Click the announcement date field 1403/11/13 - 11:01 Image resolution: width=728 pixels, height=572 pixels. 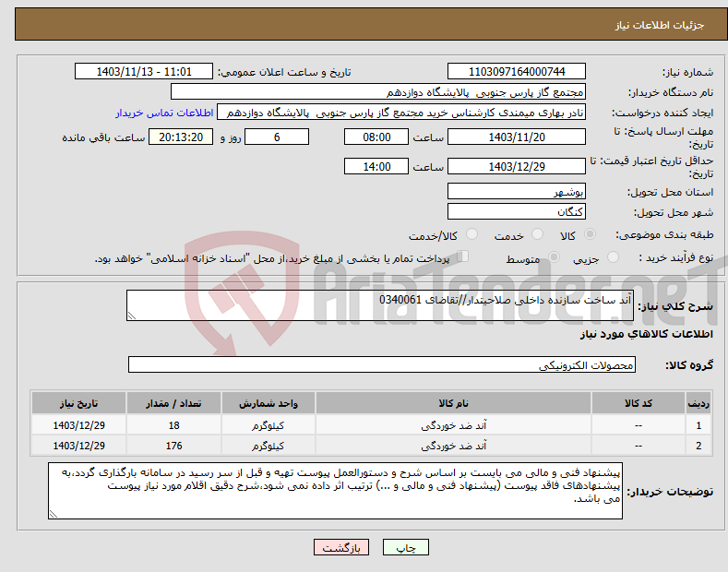click(x=143, y=72)
